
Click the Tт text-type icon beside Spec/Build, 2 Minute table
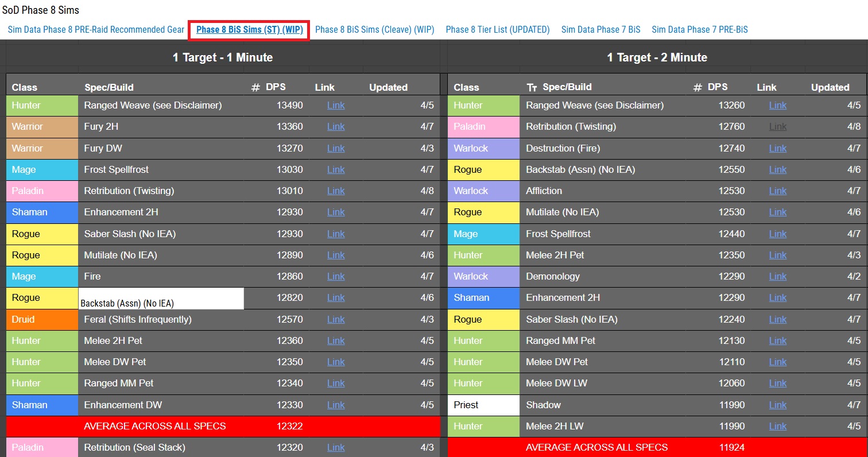pos(532,88)
